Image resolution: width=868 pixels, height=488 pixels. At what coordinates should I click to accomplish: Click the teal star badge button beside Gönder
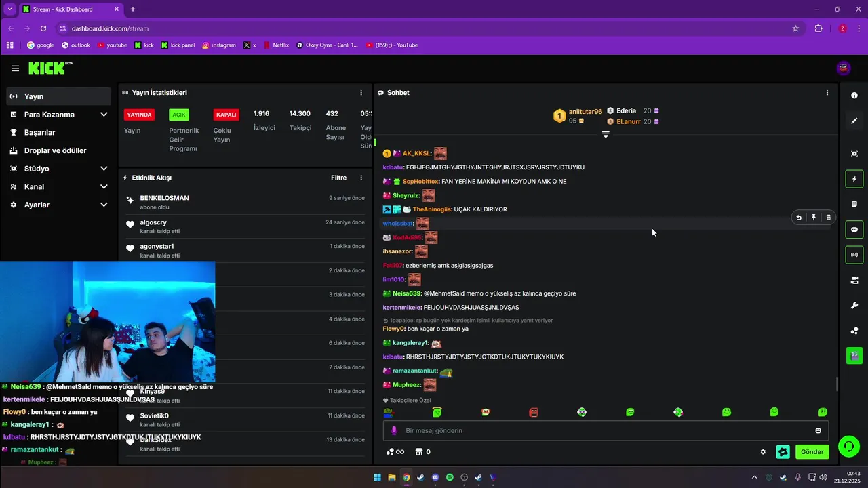click(x=783, y=452)
